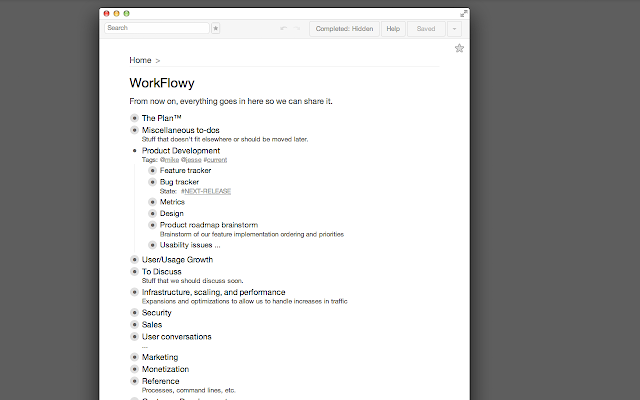Open the Feature tracker bullet

152,170
